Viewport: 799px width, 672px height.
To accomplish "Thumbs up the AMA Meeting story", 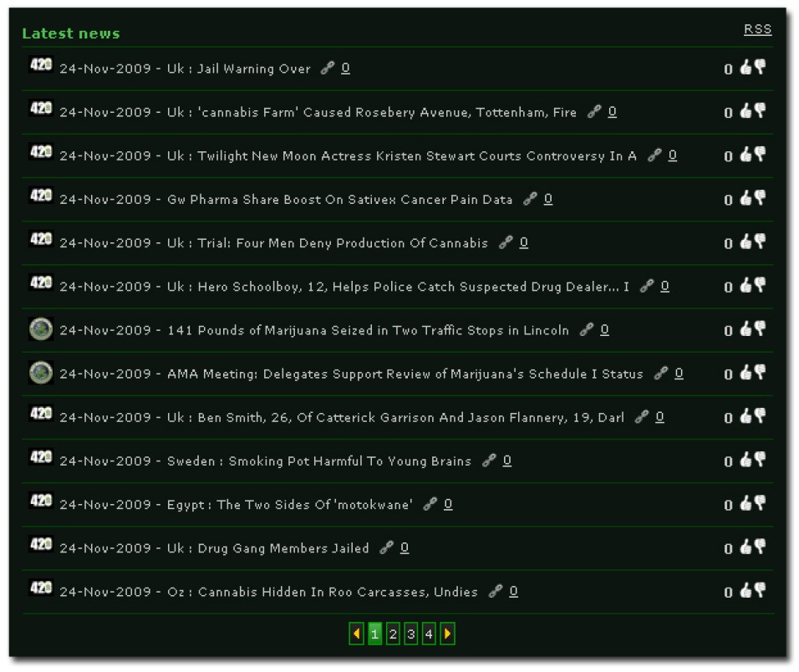I will tap(746, 373).
